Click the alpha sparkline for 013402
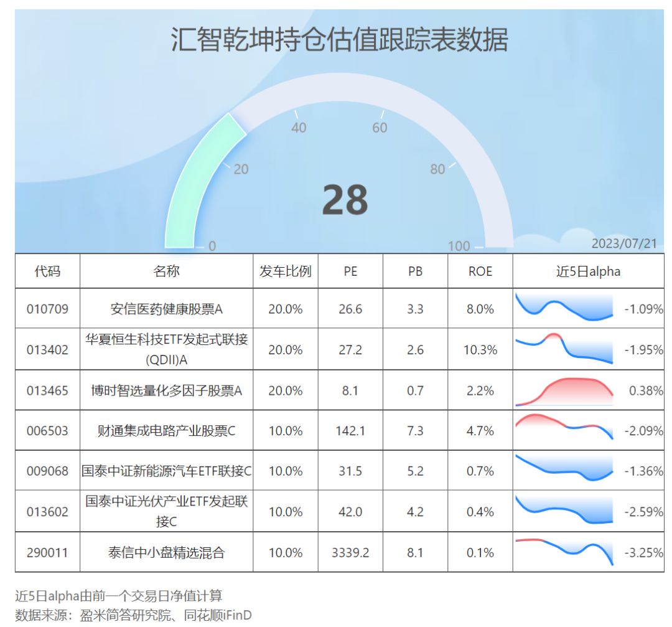 564,348
